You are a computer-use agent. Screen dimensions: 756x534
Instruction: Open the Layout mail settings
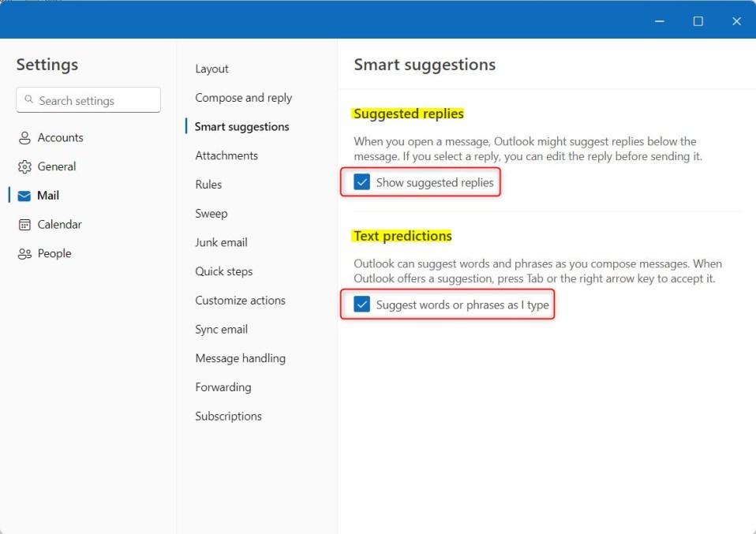click(x=211, y=69)
